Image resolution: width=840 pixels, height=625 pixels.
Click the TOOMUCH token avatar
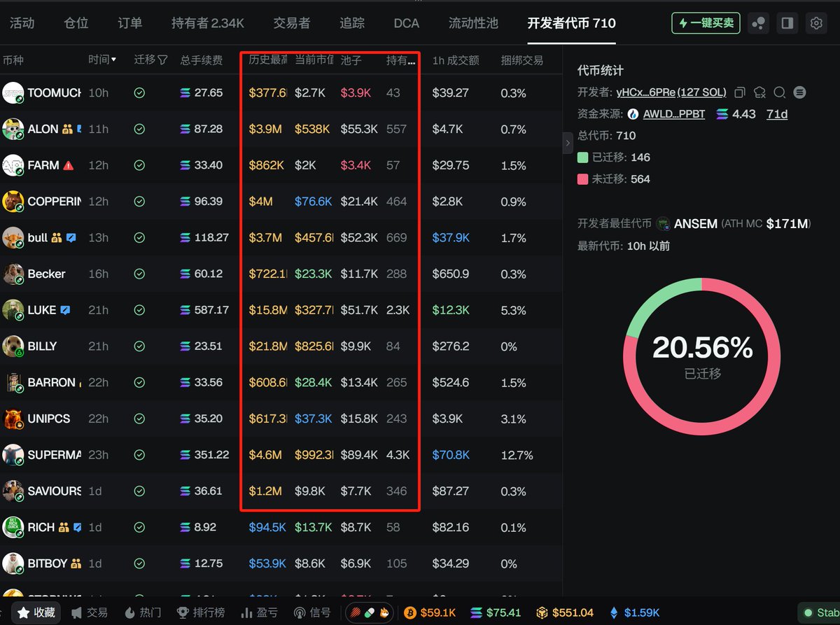(13, 92)
